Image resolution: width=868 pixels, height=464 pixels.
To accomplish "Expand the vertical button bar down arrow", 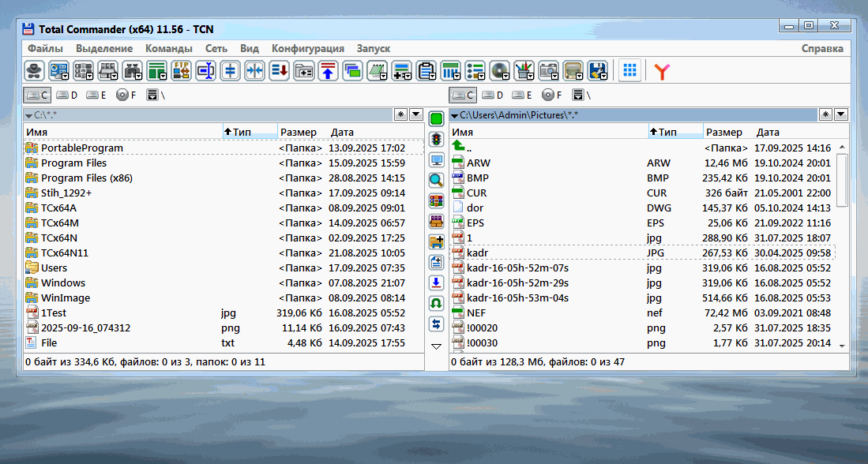I will coord(436,346).
